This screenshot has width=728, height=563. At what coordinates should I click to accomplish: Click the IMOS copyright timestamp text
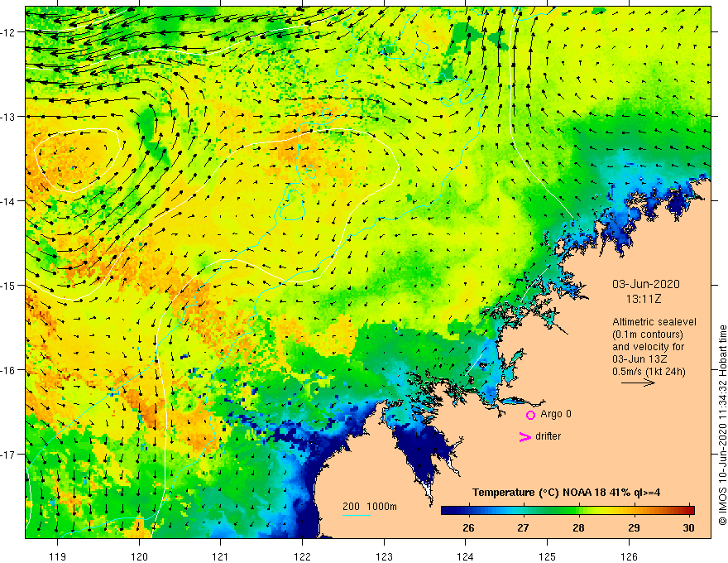tap(722, 425)
